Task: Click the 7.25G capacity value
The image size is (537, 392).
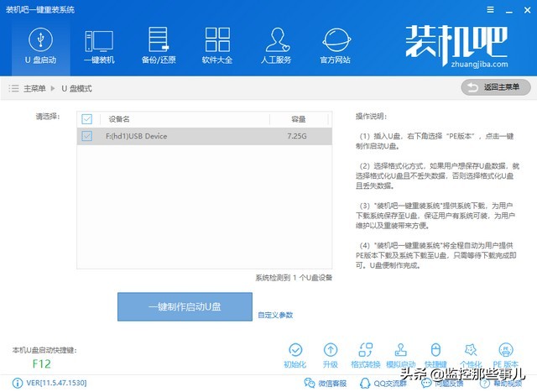Action: [x=297, y=136]
